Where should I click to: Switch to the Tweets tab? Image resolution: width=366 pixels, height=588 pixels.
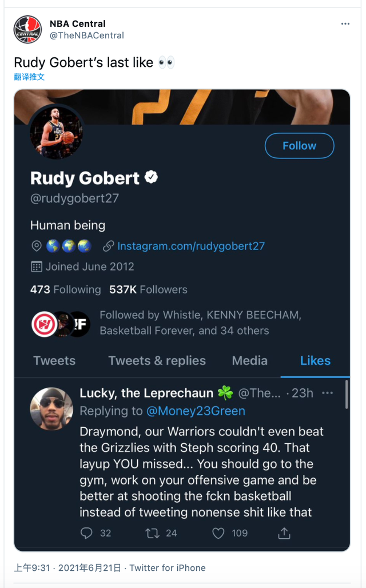tap(54, 361)
